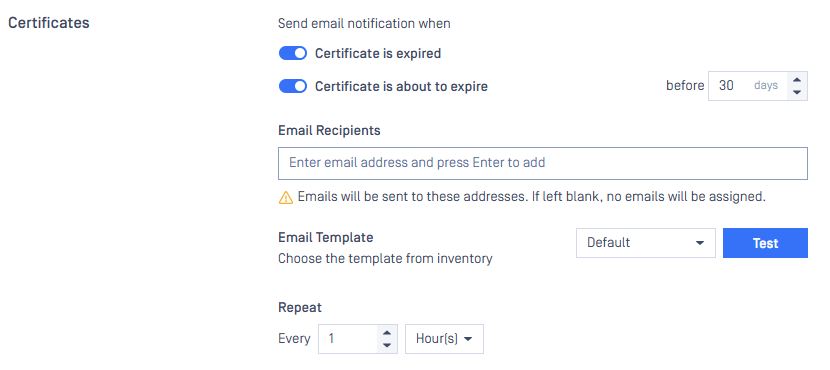Click the Test button
The width and height of the screenshot is (830, 370).
(x=765, y=243)
